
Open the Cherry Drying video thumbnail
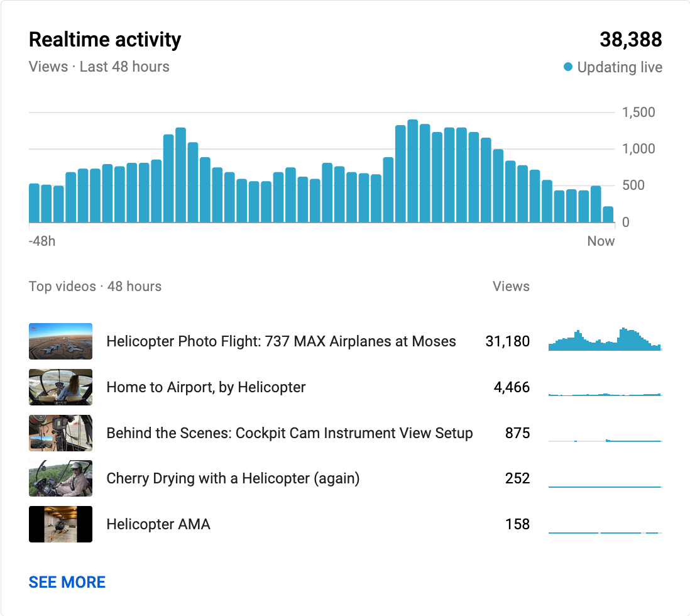point(60,478)
